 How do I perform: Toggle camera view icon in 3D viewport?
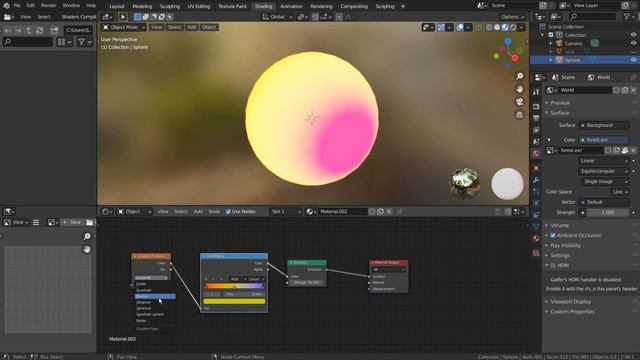tap(519, 102)
